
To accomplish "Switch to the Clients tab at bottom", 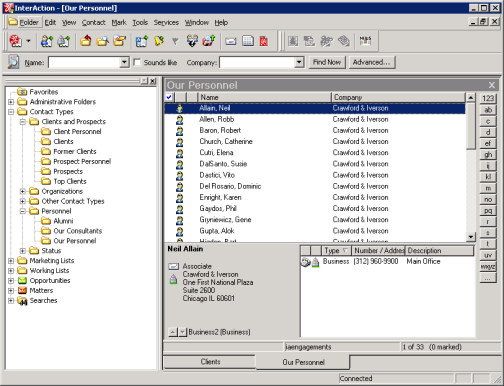I will 210,362.
